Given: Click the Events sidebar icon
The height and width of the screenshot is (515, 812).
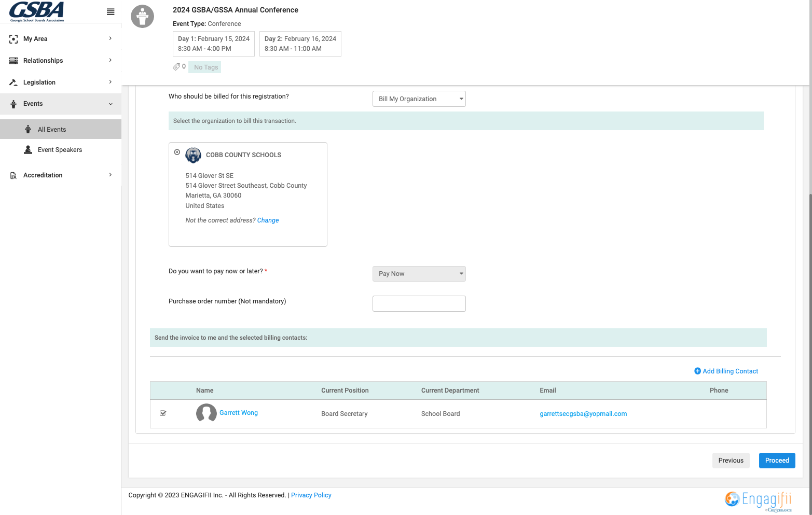Looking at the screenshot, I should pyautogui.click(x=13, y=104).
